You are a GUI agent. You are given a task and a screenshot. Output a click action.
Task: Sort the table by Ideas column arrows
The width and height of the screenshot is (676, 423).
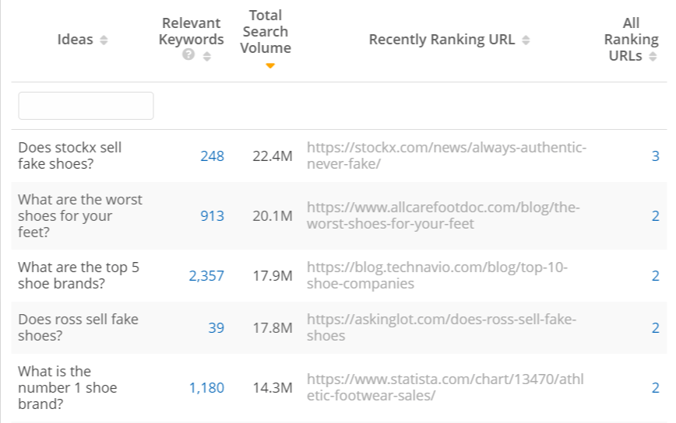point(103,40)
